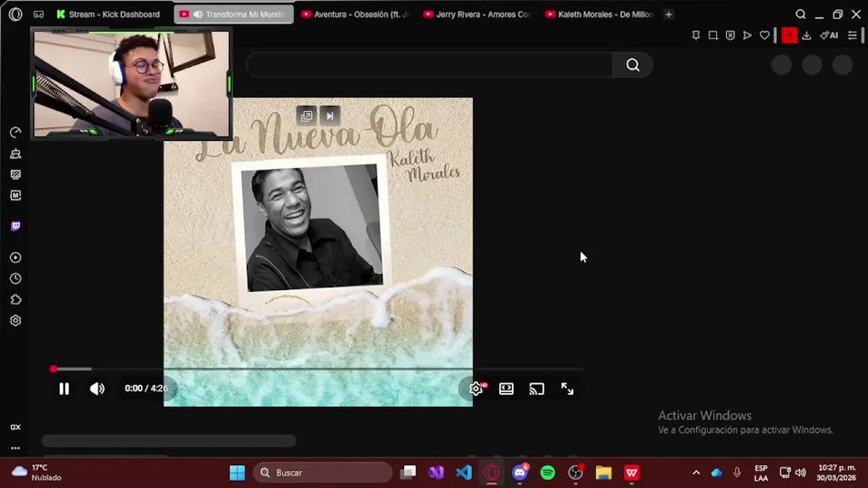Viewport: 868px width, 488px height.
Task: Toggle theater mode
Action: (x=507, y=388)
